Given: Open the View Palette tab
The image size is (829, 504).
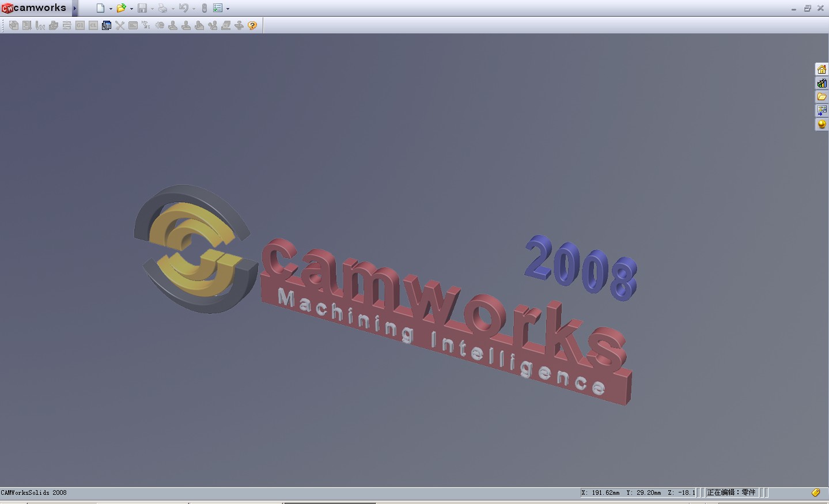Looking at the screenshot, I should point(822,110).
